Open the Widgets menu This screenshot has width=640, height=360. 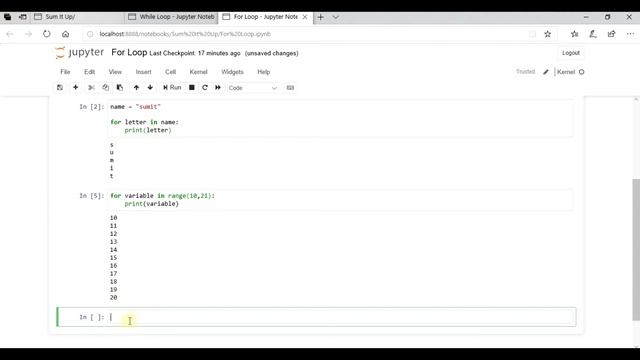[x=232, y=72]
